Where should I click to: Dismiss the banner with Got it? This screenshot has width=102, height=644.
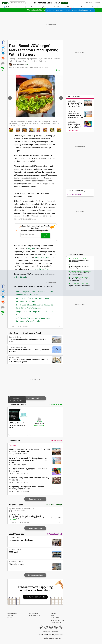click(x=91, y=10)
